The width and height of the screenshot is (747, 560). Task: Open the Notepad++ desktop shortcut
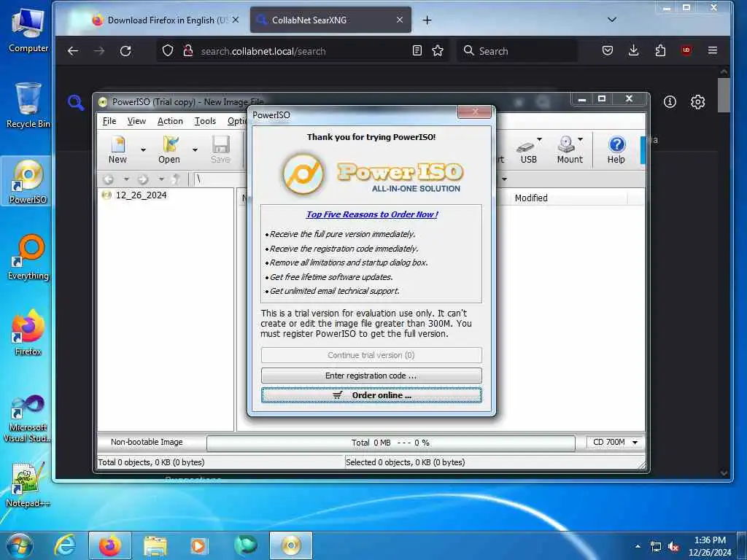pyautogui.click(x=28, y=485)
